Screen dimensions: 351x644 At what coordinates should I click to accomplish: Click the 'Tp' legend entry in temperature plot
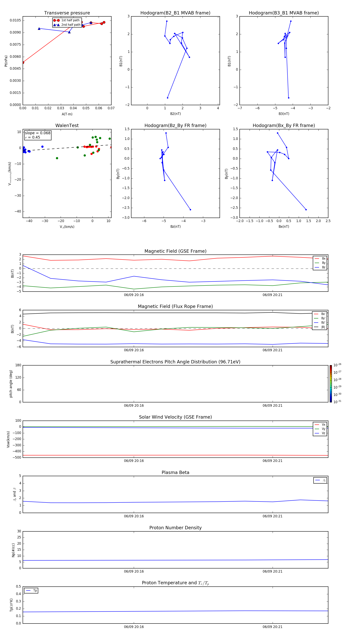tap(31, 591)
